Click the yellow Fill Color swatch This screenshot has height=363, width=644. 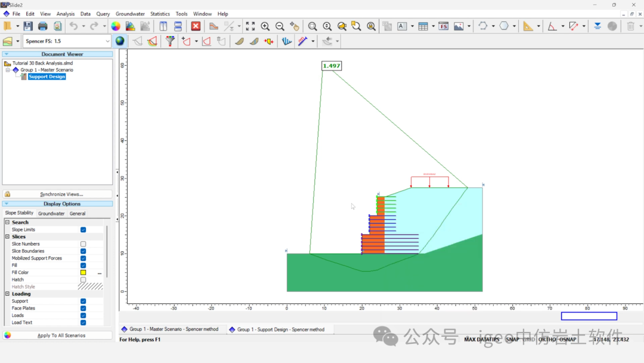[x=83, y=273]
